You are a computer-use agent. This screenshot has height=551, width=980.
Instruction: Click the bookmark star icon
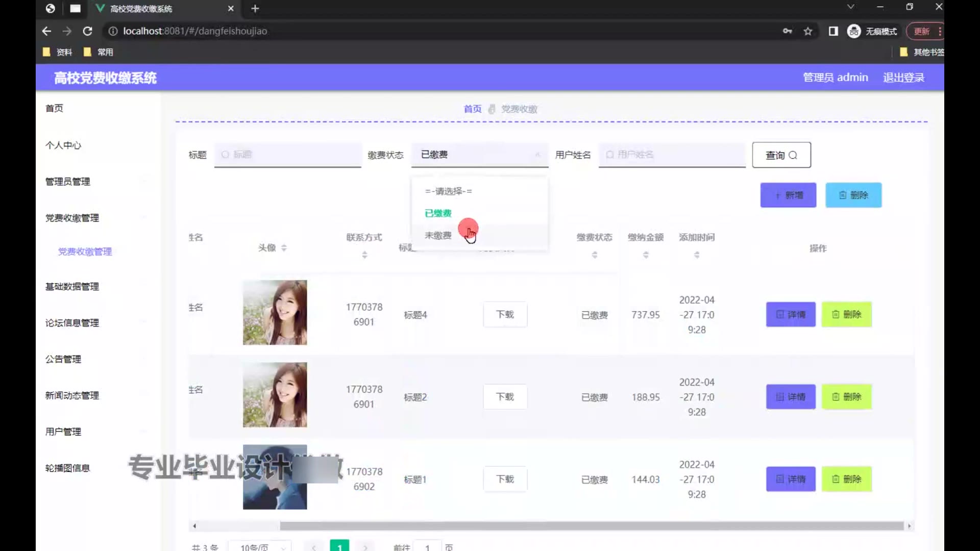(x=807, y=31)
